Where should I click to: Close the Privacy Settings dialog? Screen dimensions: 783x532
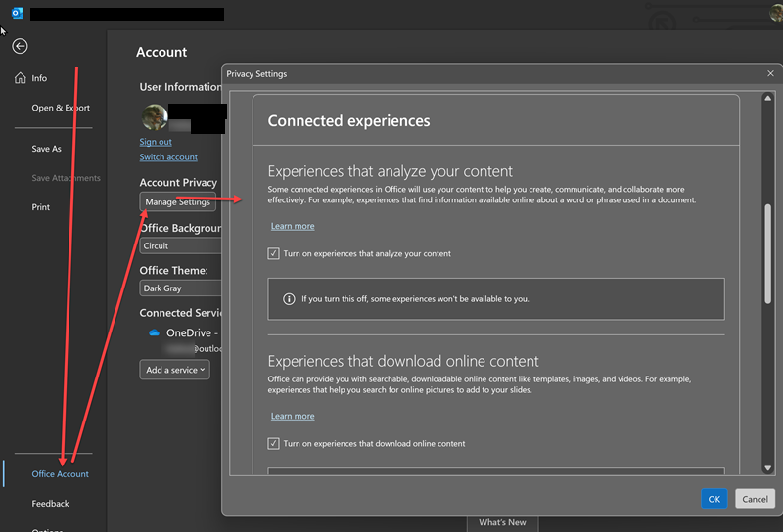[x=770, y=73]
